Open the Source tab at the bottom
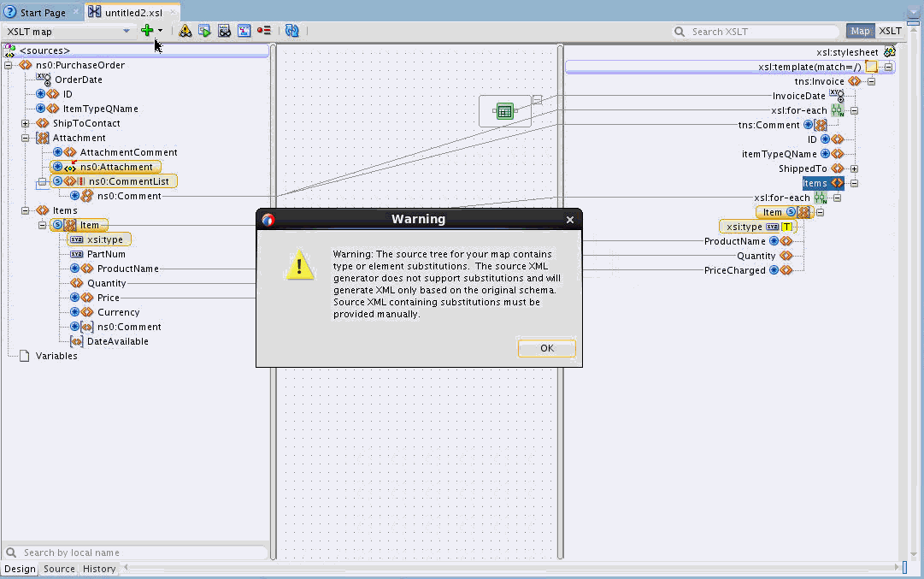 [x=59, y=569]
